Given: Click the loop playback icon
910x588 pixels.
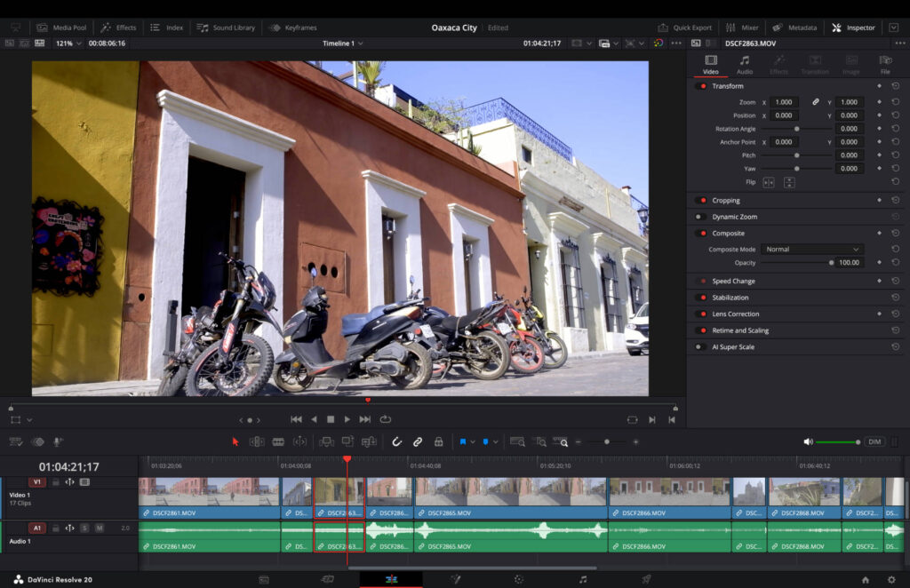Looking at the screenshot, I should 386,419.
